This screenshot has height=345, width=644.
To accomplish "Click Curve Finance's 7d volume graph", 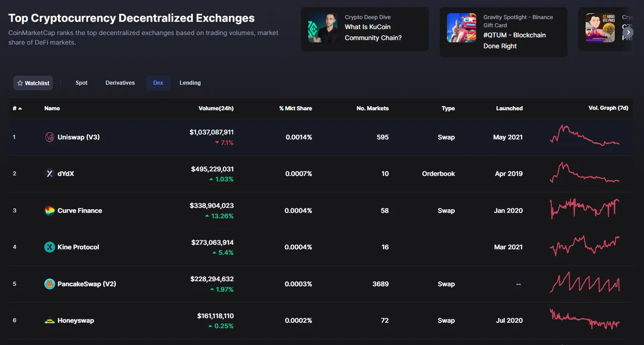I will 585,208.
